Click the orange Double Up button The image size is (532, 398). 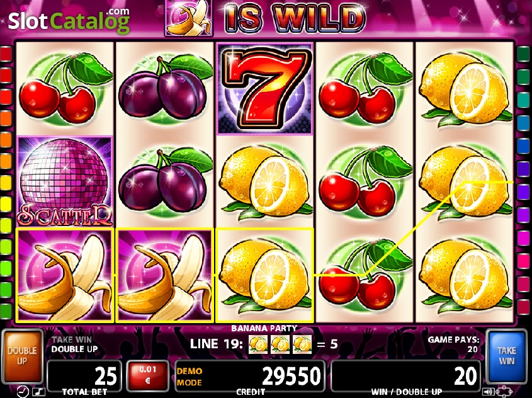(x=22, y=356)
